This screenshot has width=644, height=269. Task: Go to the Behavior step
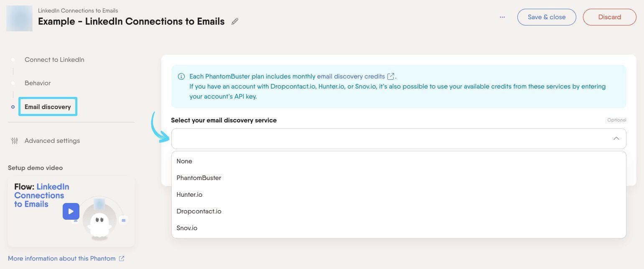click(x=38, y=83)
